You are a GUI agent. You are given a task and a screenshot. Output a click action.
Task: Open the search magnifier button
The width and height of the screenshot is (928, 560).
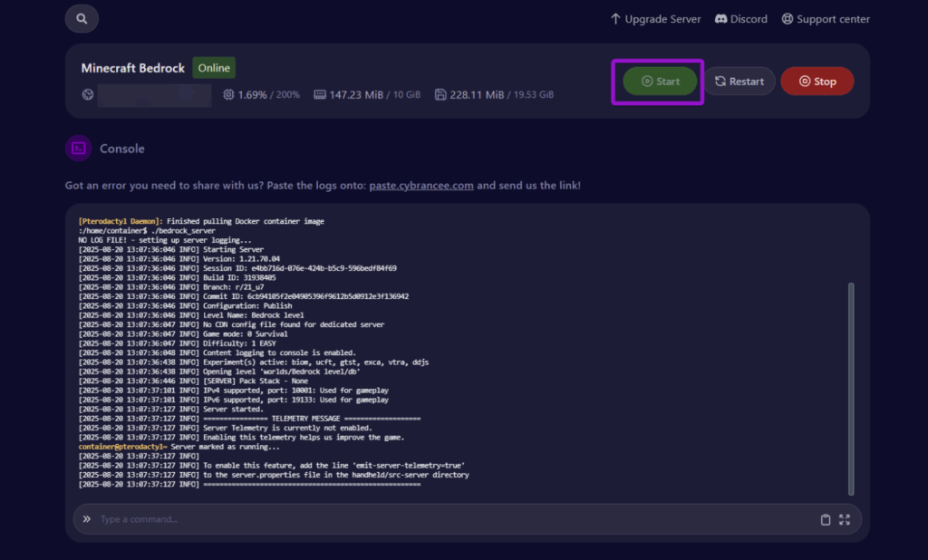click(x=82, y=19)
